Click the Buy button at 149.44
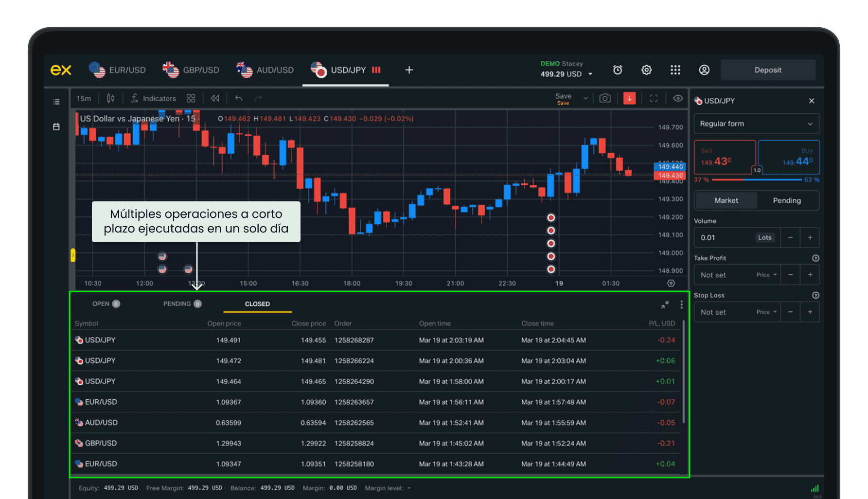Image resolution: width=868 pixels, height=499 pixels. click(789, 157)
